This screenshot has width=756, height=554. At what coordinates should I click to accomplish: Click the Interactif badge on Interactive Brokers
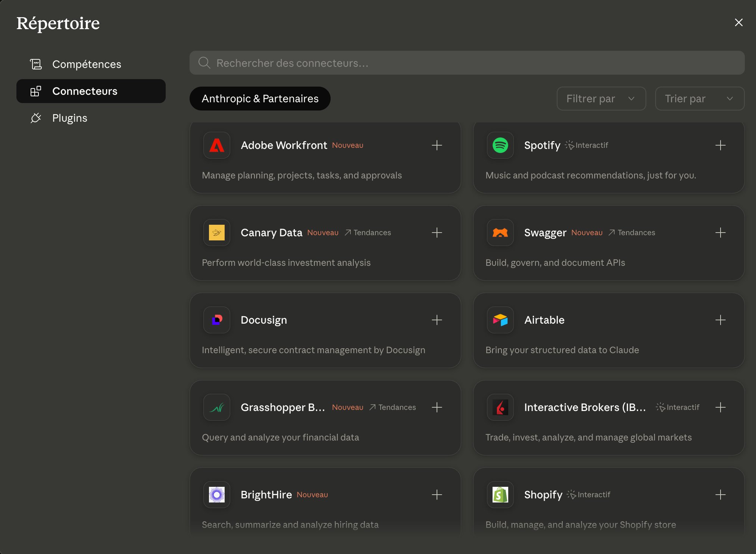coord(678,407)
